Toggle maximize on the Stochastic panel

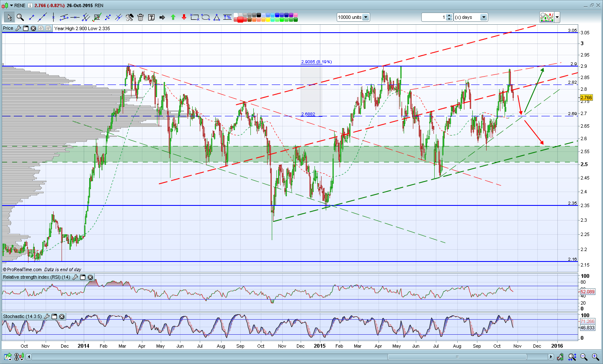54,316
